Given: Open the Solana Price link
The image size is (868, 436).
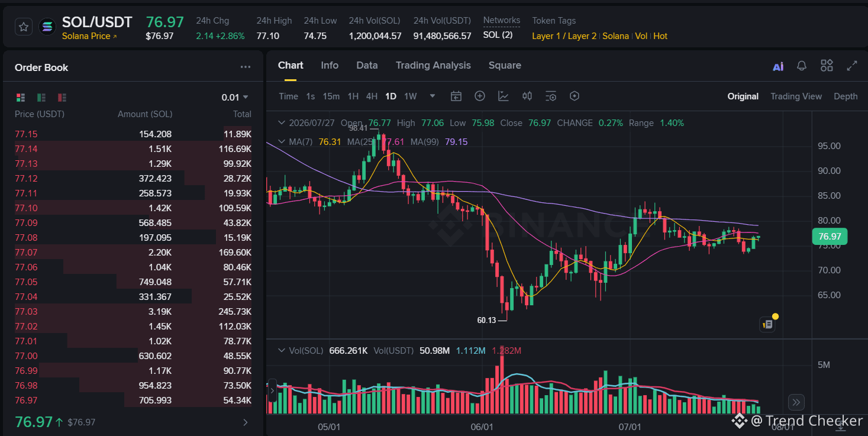Looking at the screenshot, I should [x=89, y=36].
